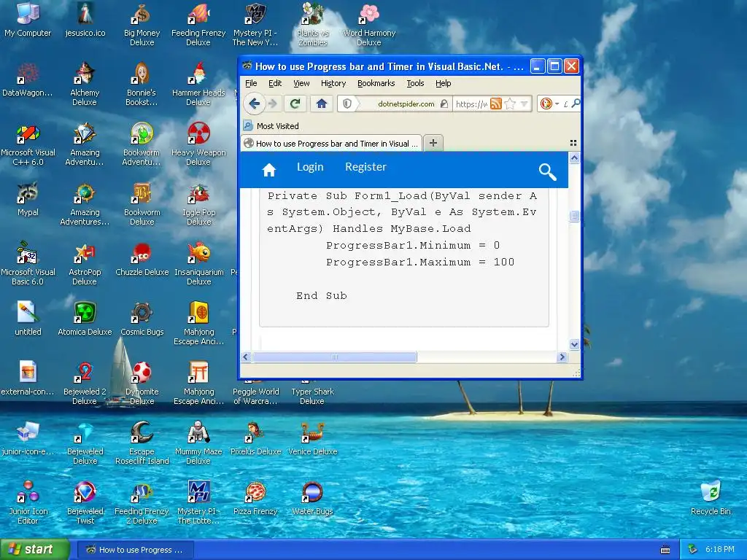Viewport: 747px width, 560px height.
Task: Open the Tools menu
Action: [x=415, y=83]
